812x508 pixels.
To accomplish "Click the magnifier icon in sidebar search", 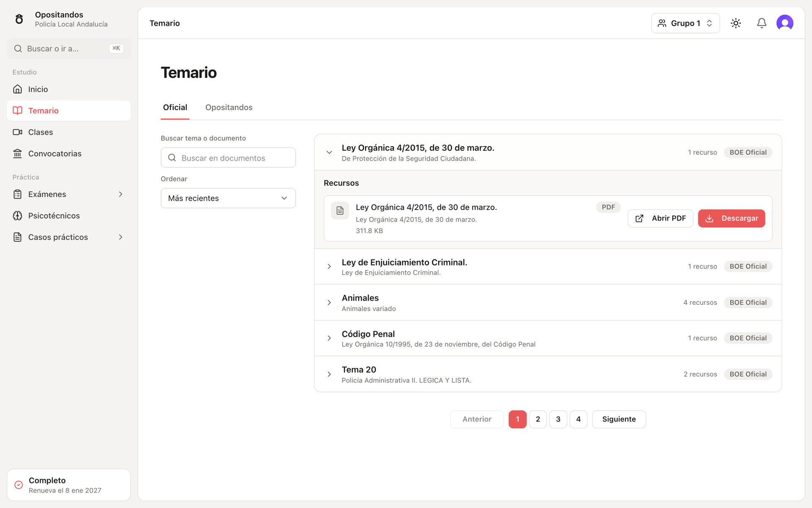I will click(x=18, y=49).
